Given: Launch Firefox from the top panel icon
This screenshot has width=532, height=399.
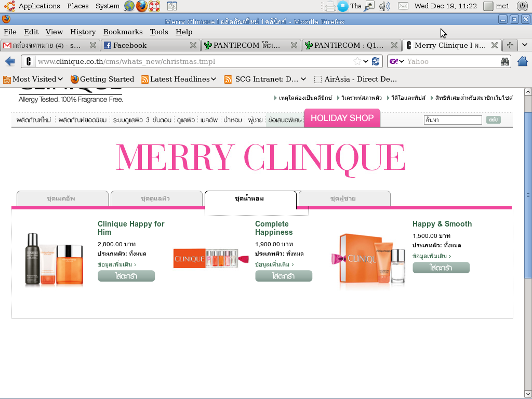Looking at the screenshot, I should coord(142,6).
